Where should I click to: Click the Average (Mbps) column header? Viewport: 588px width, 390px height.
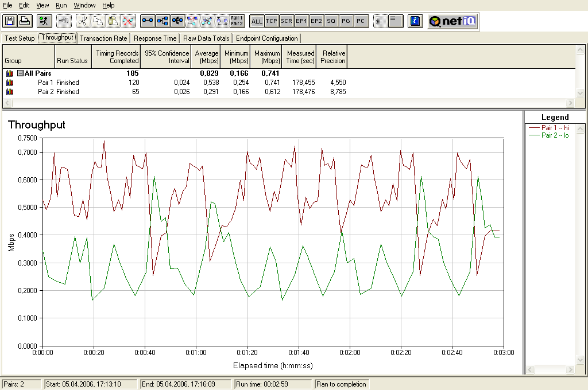click(x=207, y=57)
